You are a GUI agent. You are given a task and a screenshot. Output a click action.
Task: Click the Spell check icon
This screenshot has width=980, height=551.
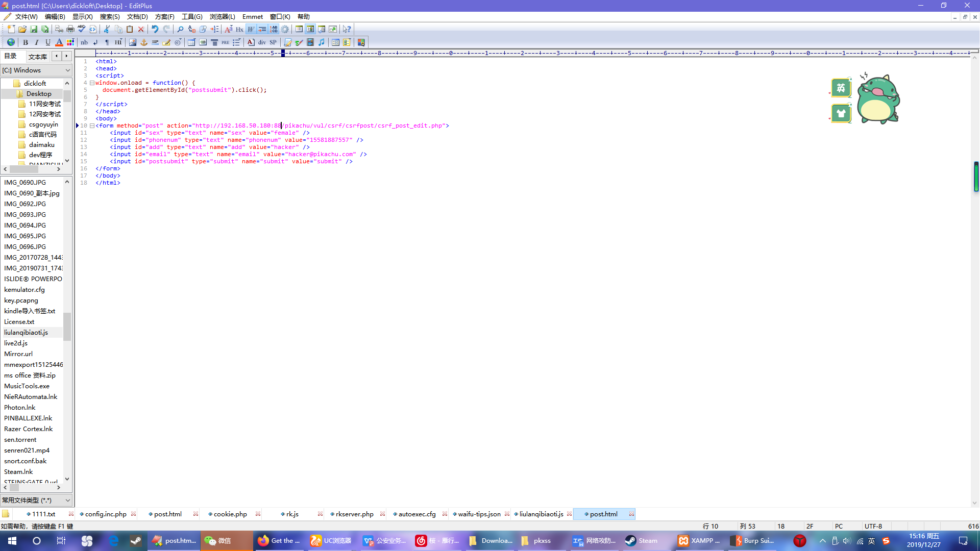point(82,29)
